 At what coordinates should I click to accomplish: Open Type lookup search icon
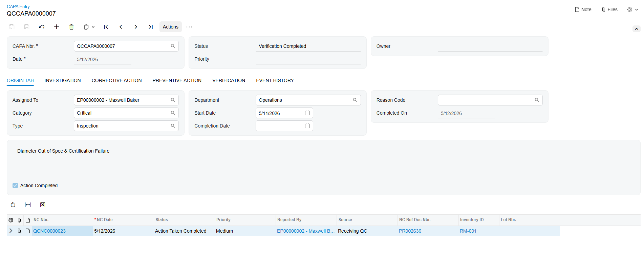173,126
